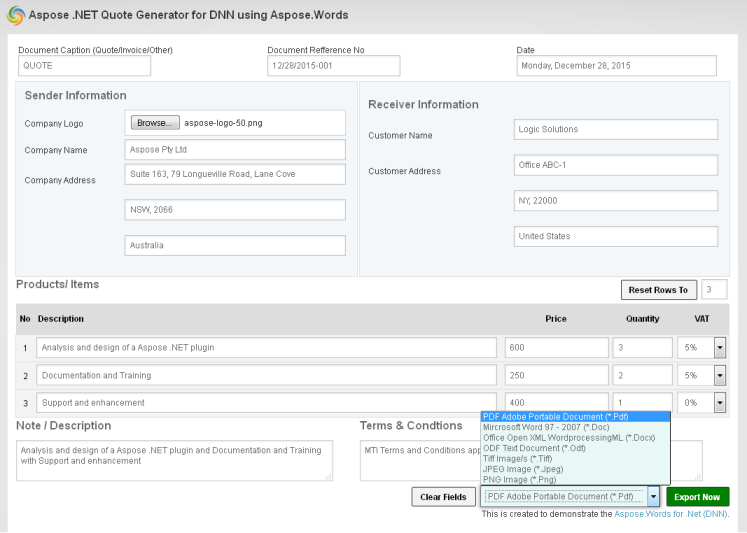
Task: Click the United States address field
Action: [x=616, y=236]
